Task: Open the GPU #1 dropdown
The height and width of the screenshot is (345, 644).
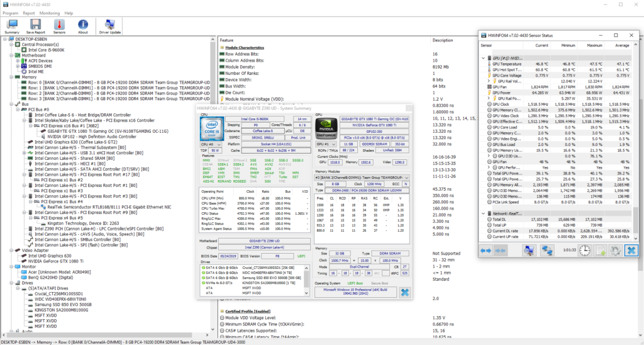Action: [326, 144]
